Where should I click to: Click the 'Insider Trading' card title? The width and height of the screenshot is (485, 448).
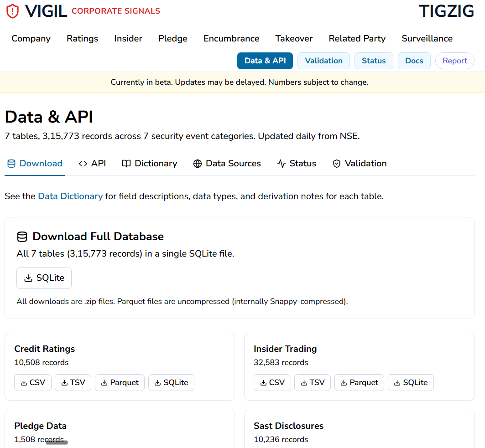click(x=285, y=349)
